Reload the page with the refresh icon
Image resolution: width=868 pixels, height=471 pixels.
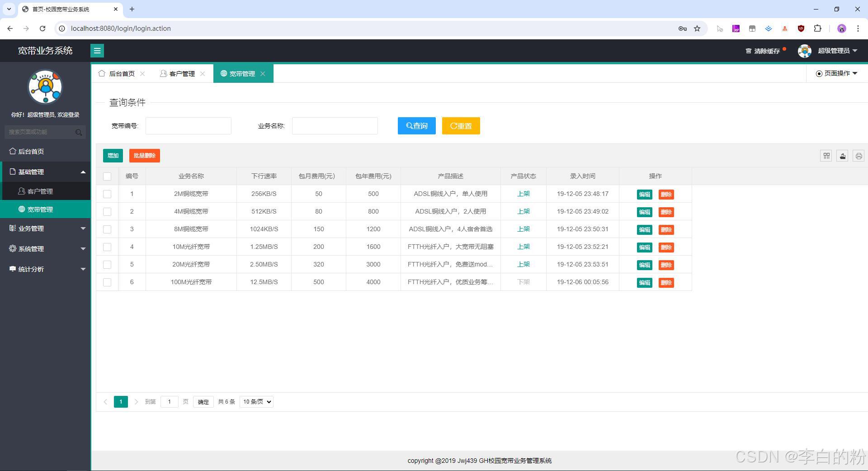(42, 29)
